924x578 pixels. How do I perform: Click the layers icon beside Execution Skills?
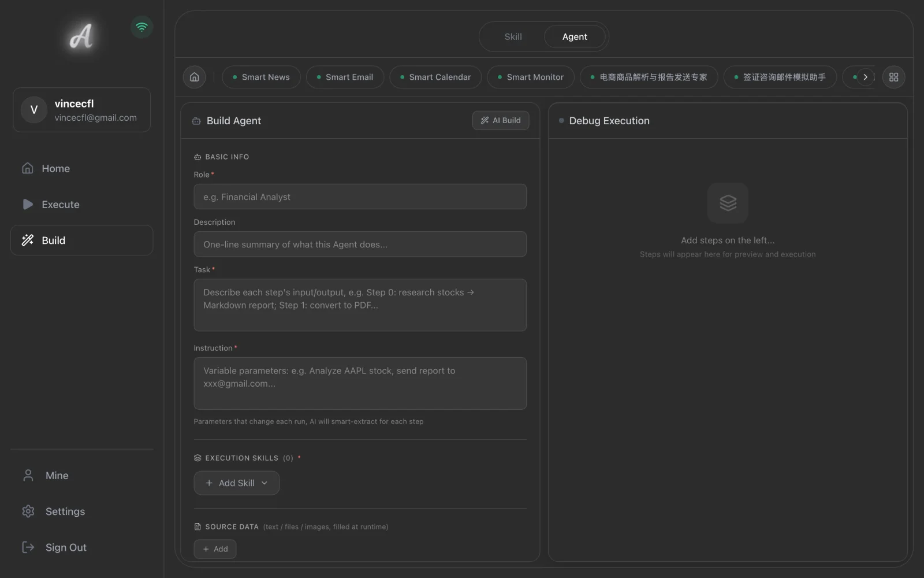coord(198,458)
